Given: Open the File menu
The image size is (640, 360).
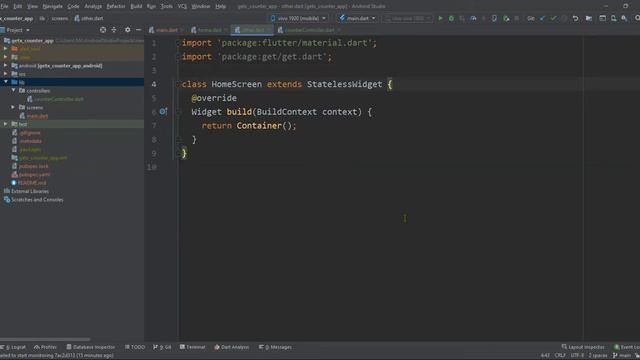Looking at the screenshot, I should click(4, 6).
